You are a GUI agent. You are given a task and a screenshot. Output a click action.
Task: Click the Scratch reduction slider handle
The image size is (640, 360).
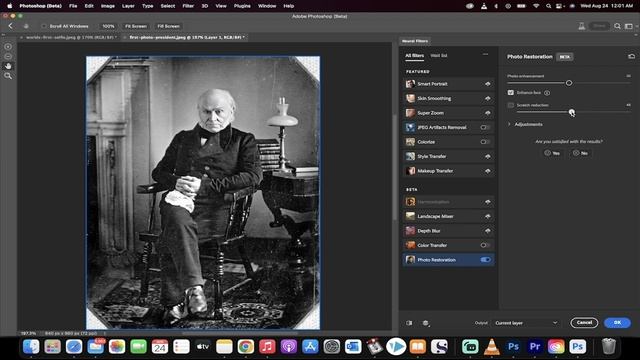(571, 112)
